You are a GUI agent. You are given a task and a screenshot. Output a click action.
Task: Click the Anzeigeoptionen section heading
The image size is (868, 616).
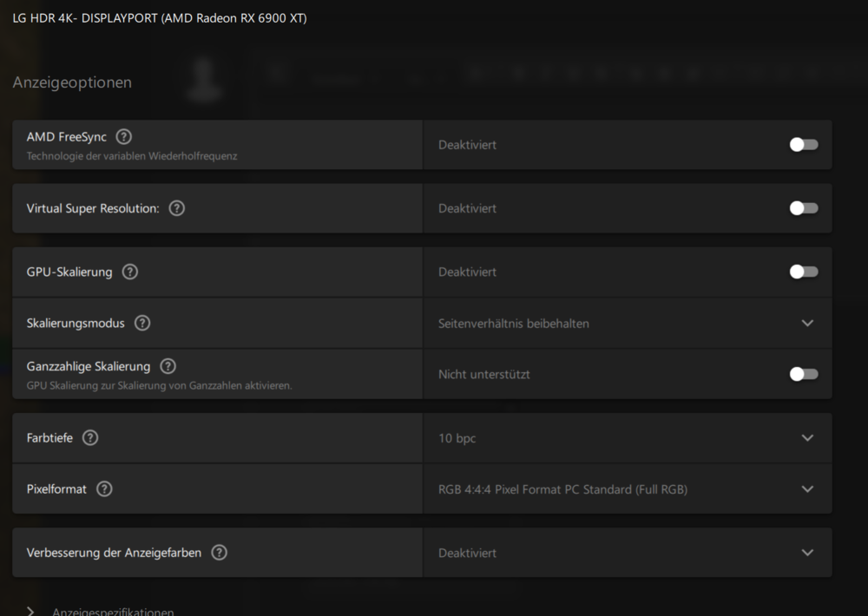pyautogui.click(x=72, y=82)
